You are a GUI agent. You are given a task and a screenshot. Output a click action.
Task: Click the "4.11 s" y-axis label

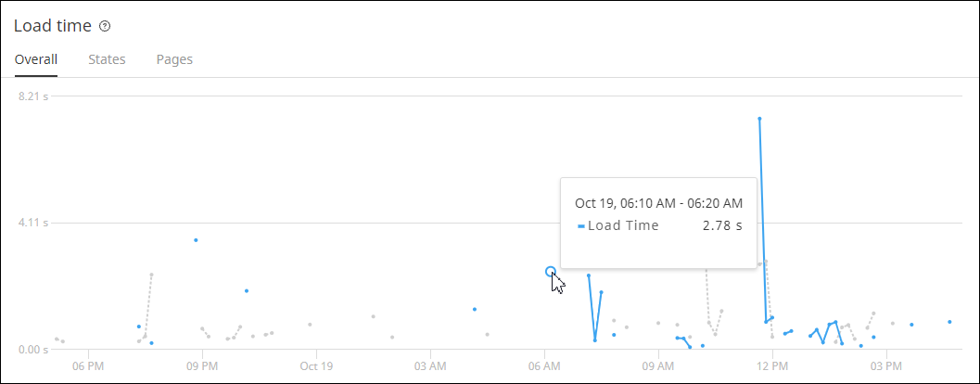(x=33, y=223)
